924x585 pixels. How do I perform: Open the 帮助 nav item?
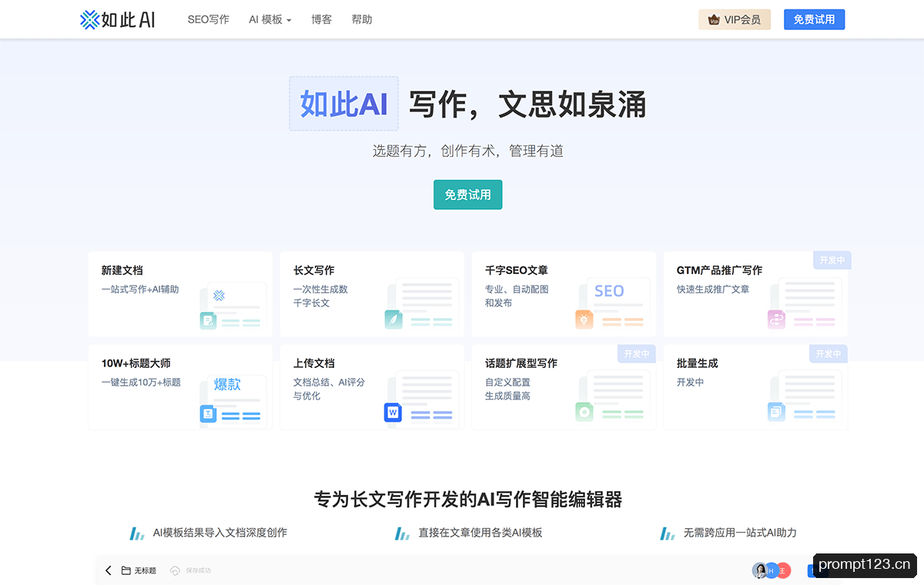click(x=362, y=19)
